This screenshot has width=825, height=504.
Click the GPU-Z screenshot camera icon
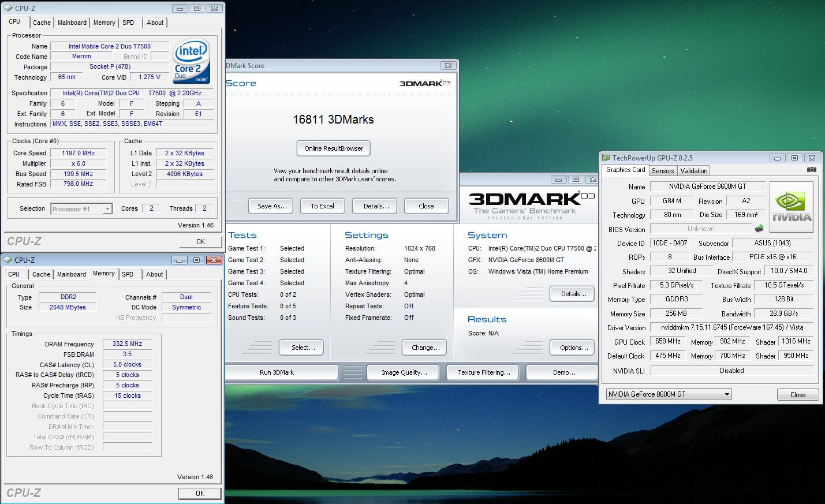click(x=812, y=170)
